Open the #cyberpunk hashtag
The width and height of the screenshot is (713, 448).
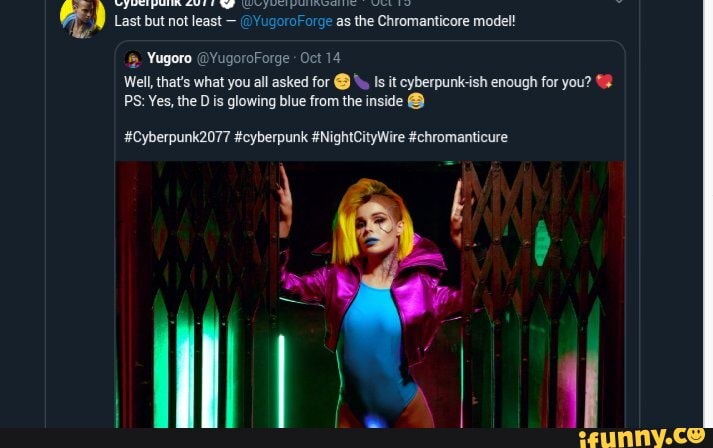270,137
